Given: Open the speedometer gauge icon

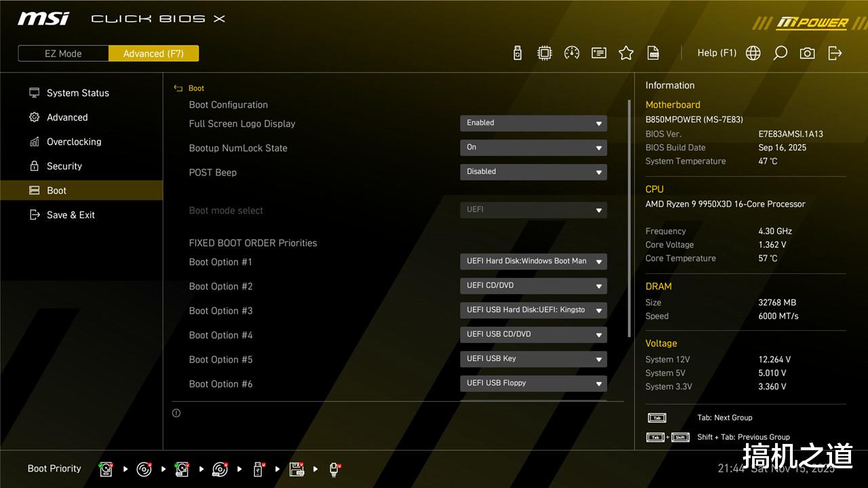Looking at the screenshot, I should [x=572, y=53].
